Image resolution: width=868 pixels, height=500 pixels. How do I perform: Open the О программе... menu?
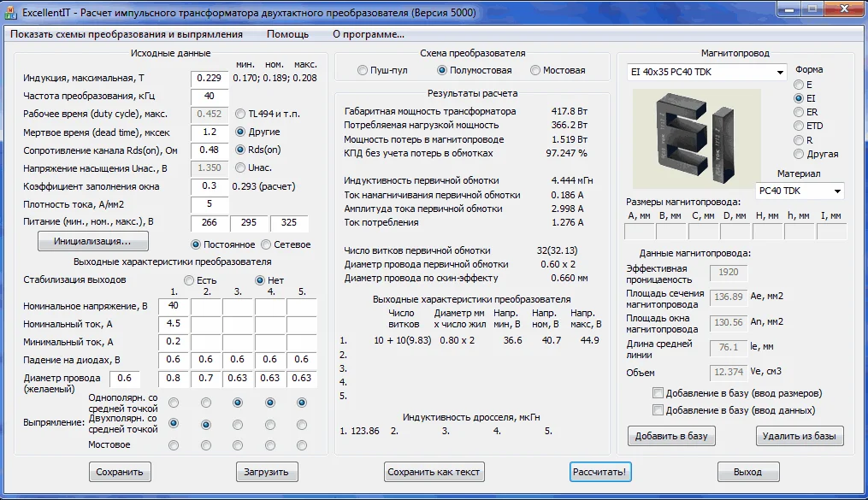[368, 34]
